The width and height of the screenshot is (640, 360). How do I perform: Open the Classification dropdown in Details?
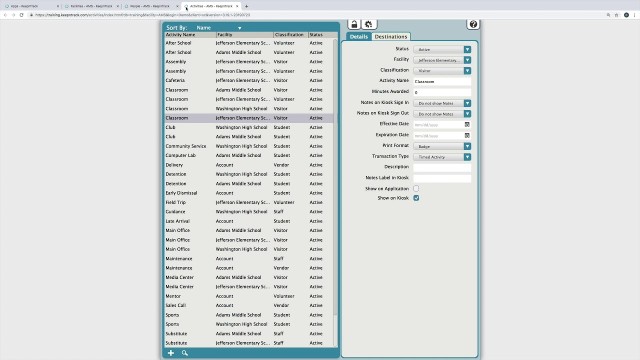click(x=442, y=71)
